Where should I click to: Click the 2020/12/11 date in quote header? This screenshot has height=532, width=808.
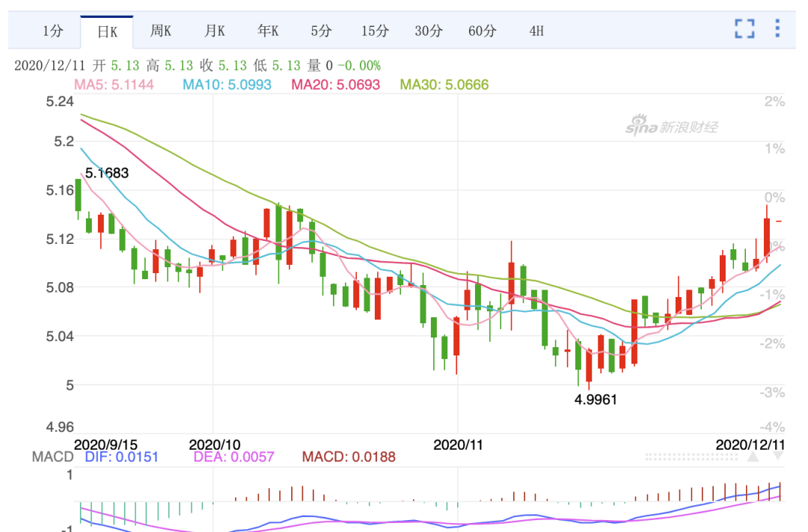[x=49, y=66]
